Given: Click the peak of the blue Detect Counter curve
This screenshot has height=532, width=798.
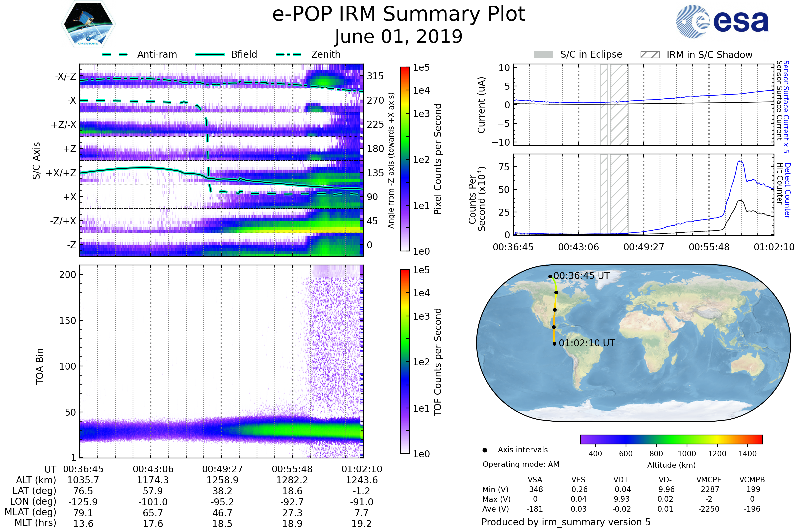Looking at the screenshot, I should click(741, 162).
